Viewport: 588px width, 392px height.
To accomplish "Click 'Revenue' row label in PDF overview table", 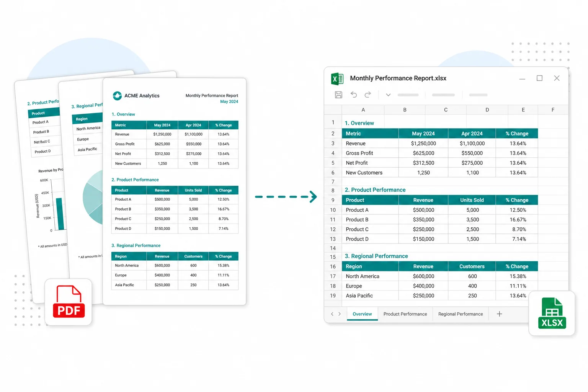I will (x=122, y=134).
